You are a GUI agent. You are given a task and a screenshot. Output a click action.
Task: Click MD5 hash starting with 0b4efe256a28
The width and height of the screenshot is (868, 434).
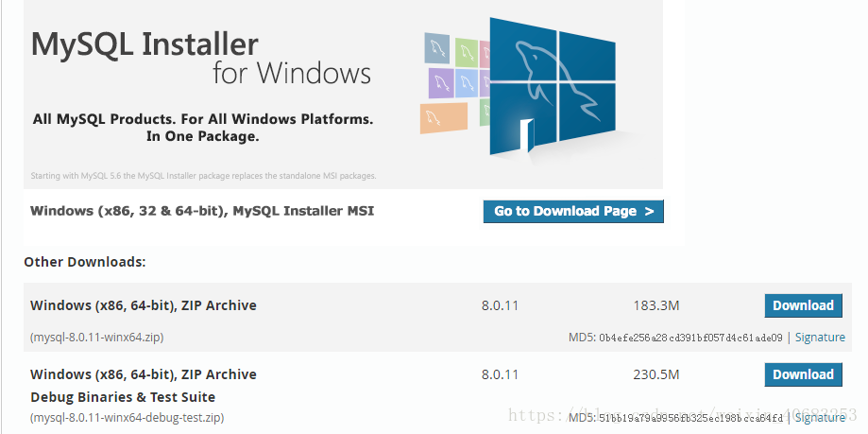tap(690, 338)
